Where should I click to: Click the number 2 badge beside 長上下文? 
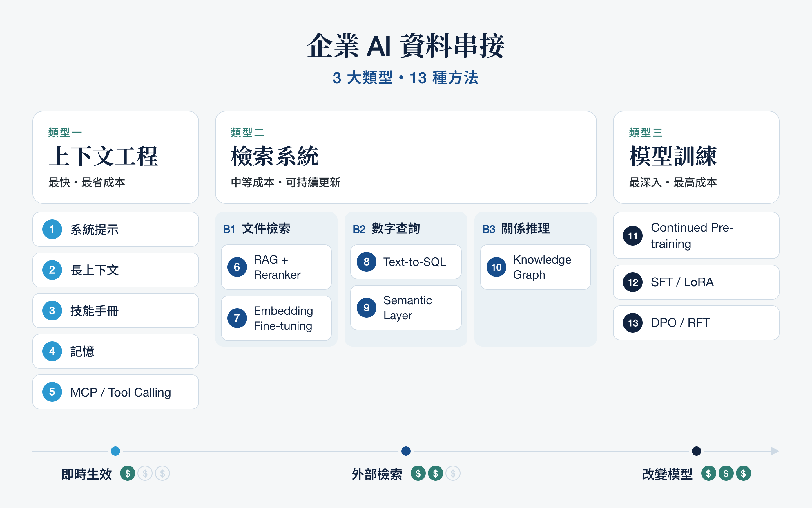52,270
